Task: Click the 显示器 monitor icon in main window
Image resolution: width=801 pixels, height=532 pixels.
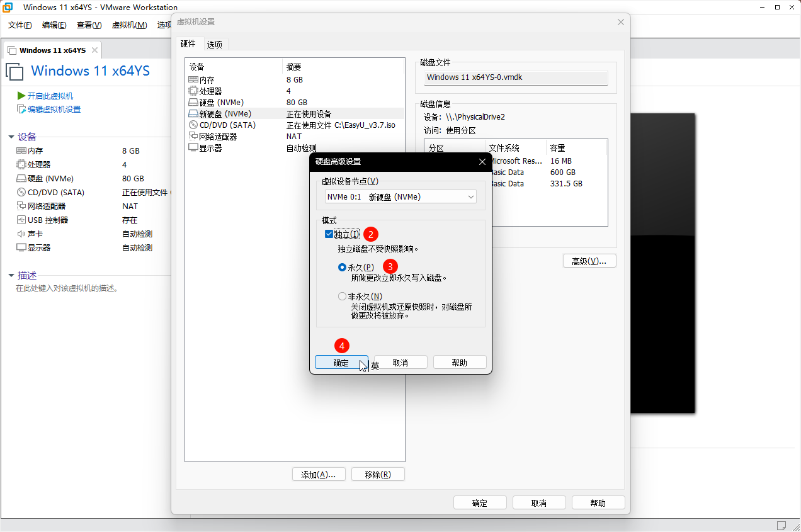Action: click(x=21, y=248)
